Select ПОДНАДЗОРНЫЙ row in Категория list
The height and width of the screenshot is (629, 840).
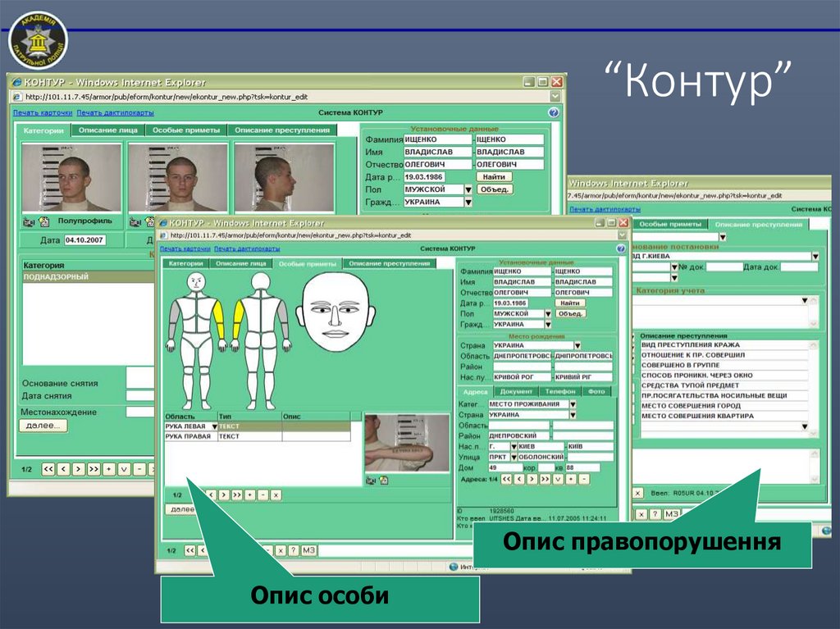coord(89,277)
